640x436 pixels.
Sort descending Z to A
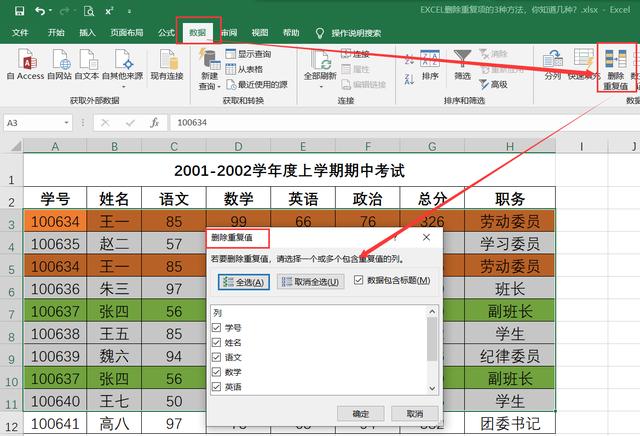point(409,78)
